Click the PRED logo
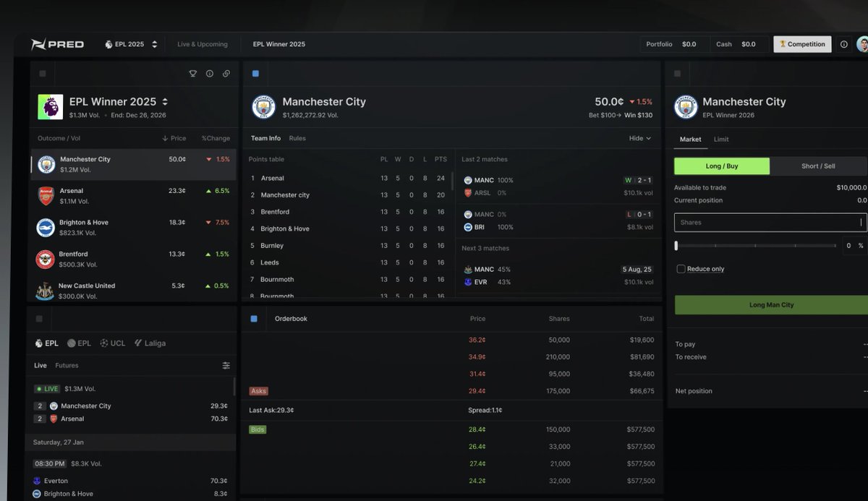 coord(57,44)
